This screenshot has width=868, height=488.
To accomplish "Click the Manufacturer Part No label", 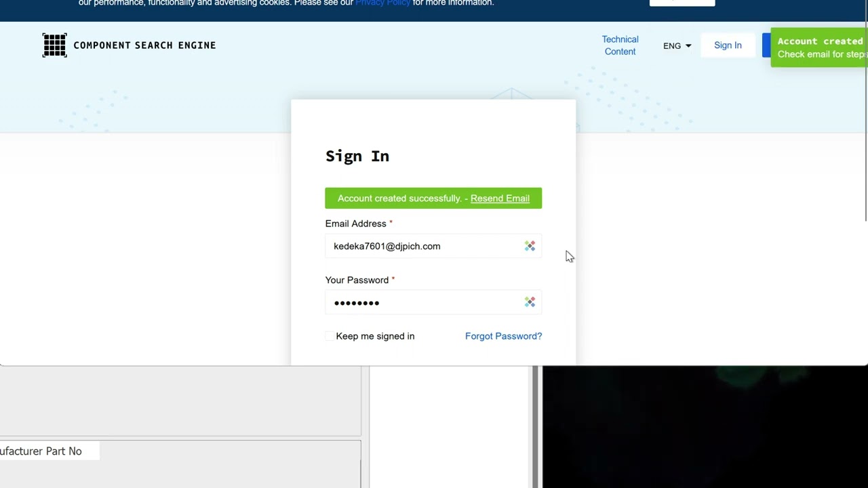I will [x=41, y=451].
